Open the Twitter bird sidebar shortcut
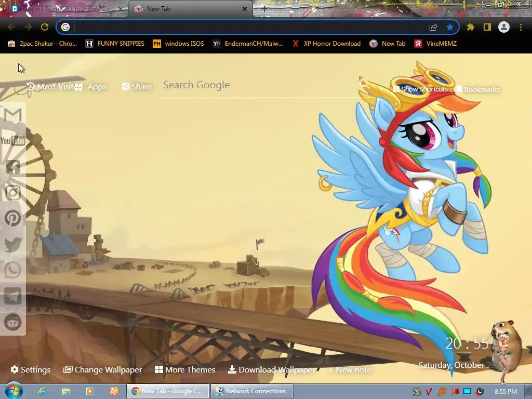532x399 pixels. click(13, 244)
